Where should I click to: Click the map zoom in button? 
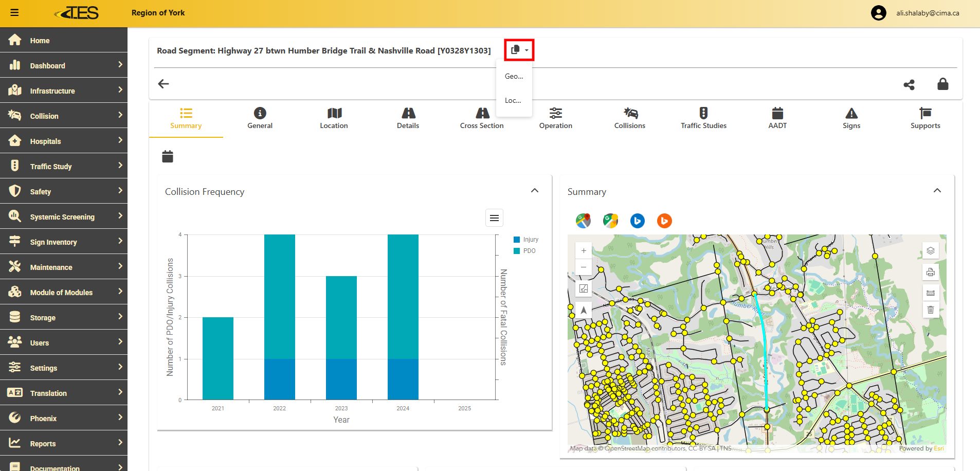point(584,251)
